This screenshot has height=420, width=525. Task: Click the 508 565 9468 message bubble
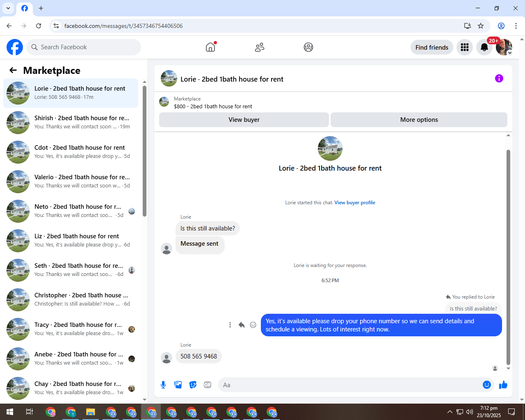click(x=199, y=356)
